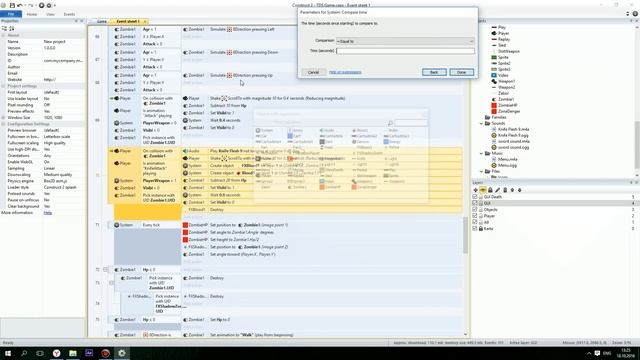Toggle the Karte layer checkbox
The image size is (640, 360).
475,229
